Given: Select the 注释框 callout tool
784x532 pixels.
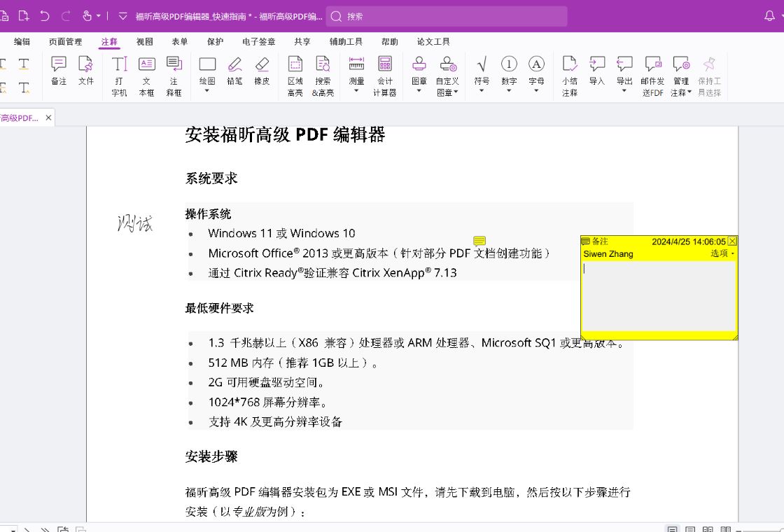Looking at the screenshot, I should tap(174, 76).
